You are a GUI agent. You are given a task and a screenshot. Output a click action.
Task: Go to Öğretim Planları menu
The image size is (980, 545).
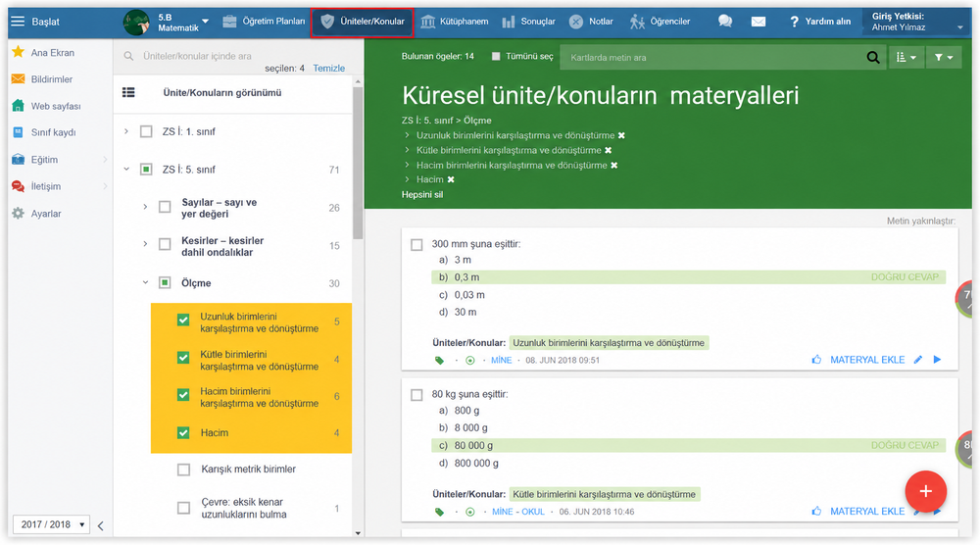265,22
